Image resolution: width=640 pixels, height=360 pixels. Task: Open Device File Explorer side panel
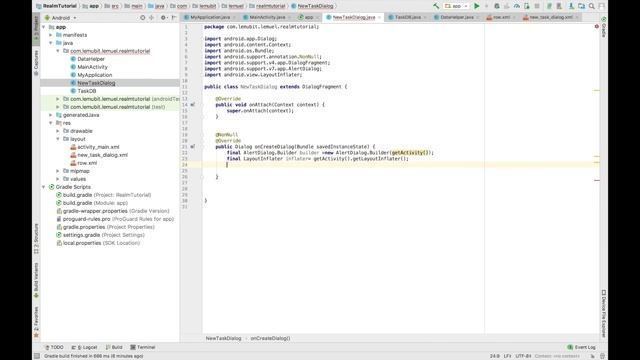tap(604, 313)
